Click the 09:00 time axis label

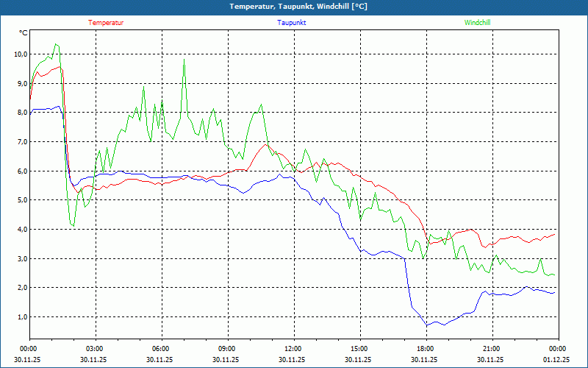tap(227, 349)
